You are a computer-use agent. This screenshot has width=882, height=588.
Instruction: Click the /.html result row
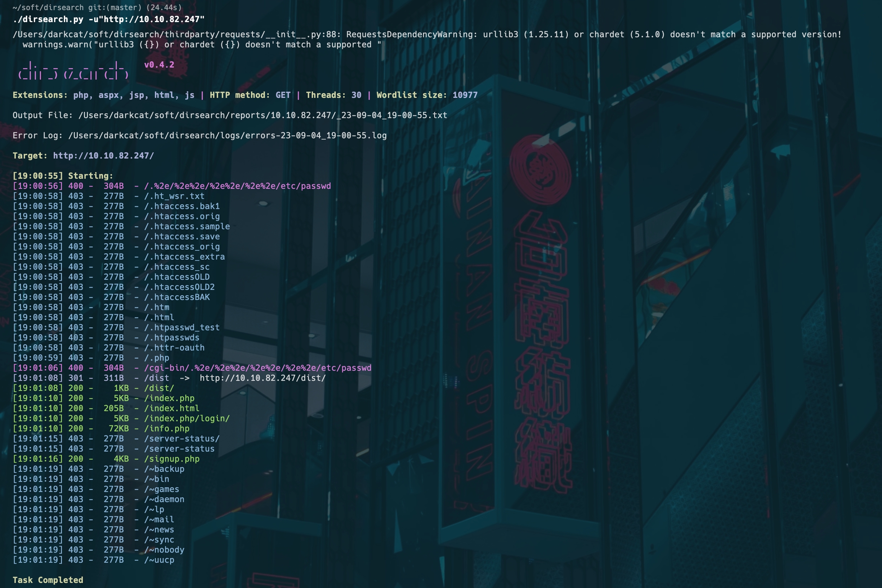[94, 318]
